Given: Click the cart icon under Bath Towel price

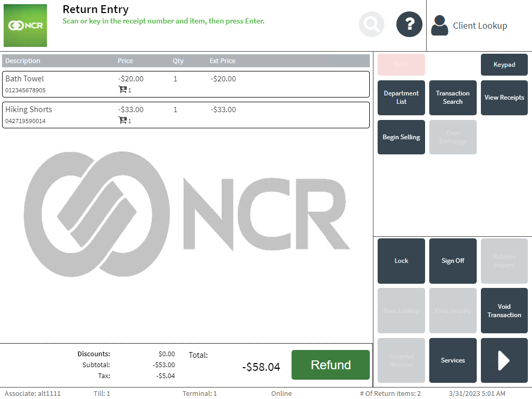Looking at the screenshot, I should [123, 90].
